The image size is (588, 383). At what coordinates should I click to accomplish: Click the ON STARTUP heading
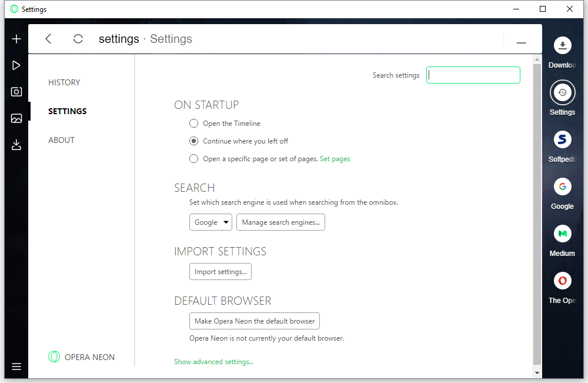[206, 105]
